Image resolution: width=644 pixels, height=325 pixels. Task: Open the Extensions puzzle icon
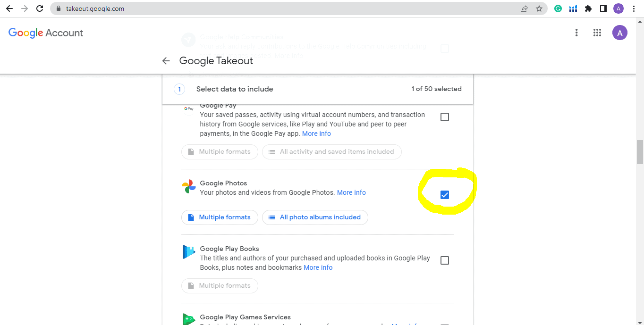pyautogui.click(x=588, y=8)
